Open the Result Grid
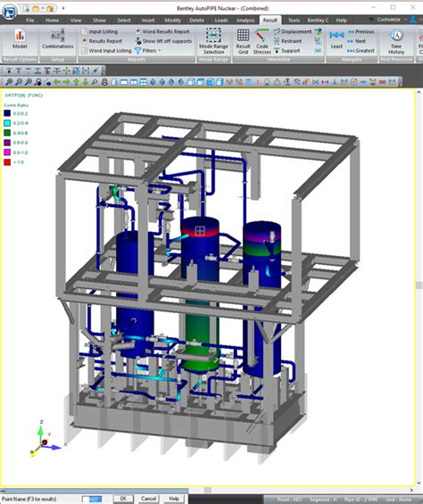423x504 pixels. (x=243, y=41)
